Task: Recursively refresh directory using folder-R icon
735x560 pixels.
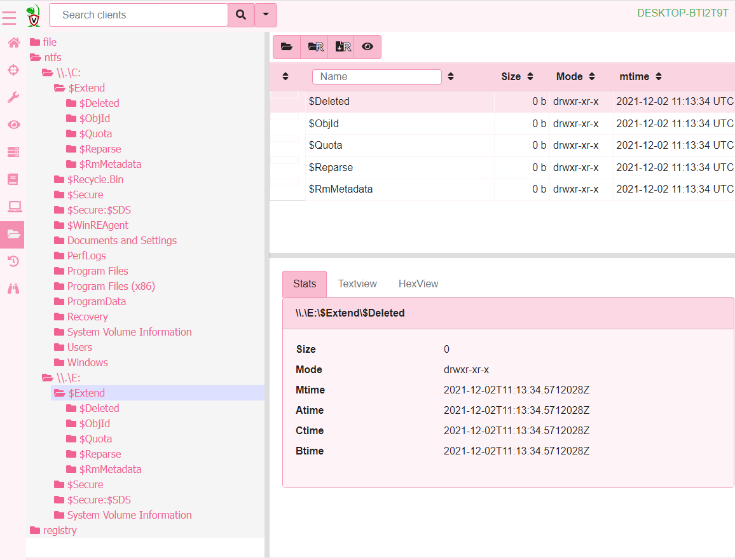Action: [x=314, y=46]
